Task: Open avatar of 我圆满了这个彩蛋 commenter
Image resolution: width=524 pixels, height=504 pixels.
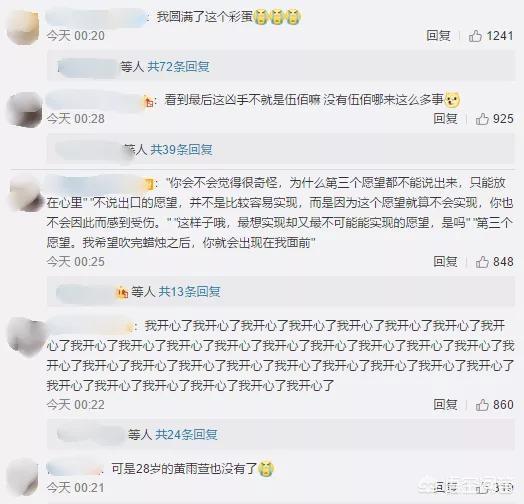Action: 23,27
